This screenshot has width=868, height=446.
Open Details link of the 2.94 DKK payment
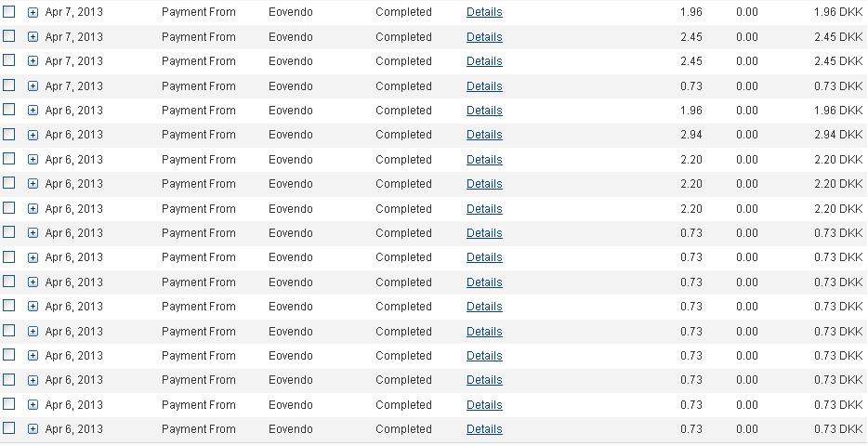pos(484,135)
